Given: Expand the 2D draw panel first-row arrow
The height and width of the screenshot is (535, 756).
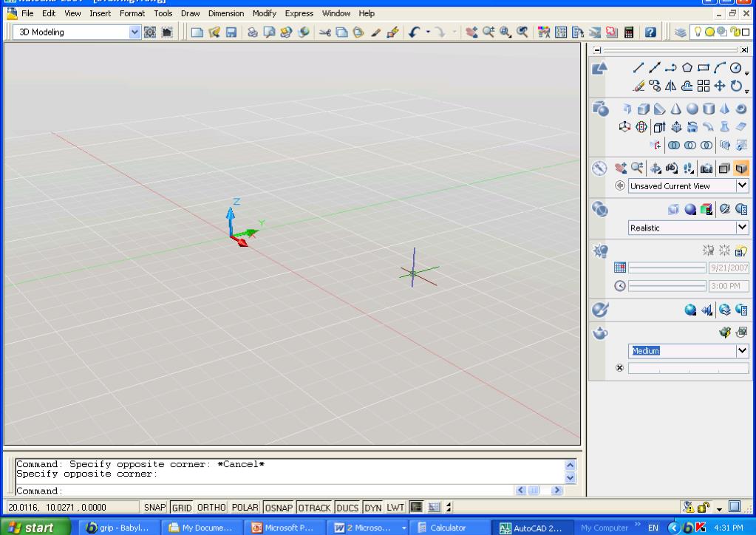Looking at the screenshot, I should click(747, 72).
